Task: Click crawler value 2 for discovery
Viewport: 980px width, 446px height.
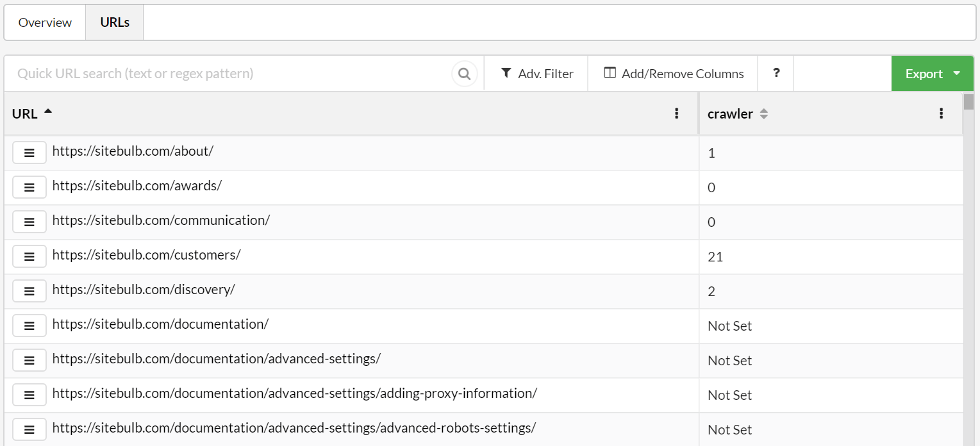Action: pyautogui.click(x=711, y=292)
